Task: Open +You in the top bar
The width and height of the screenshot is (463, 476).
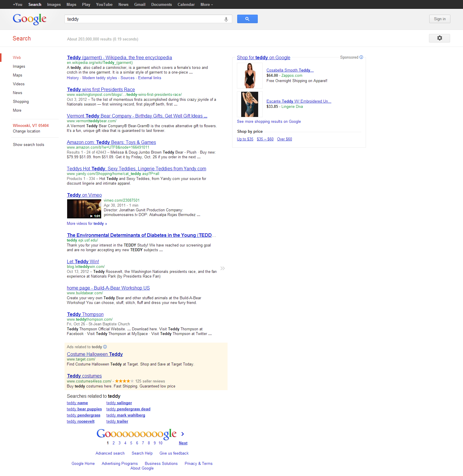Action: 18,4
